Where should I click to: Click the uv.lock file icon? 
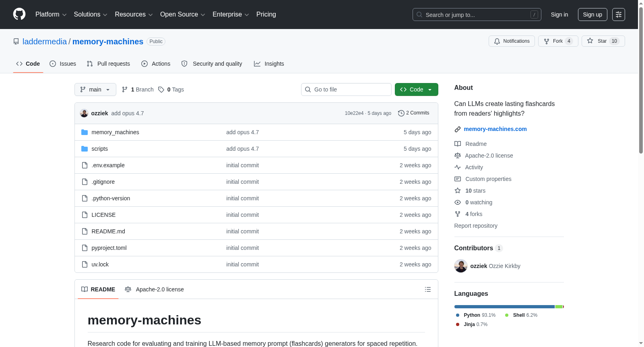(x=85, y=264)
